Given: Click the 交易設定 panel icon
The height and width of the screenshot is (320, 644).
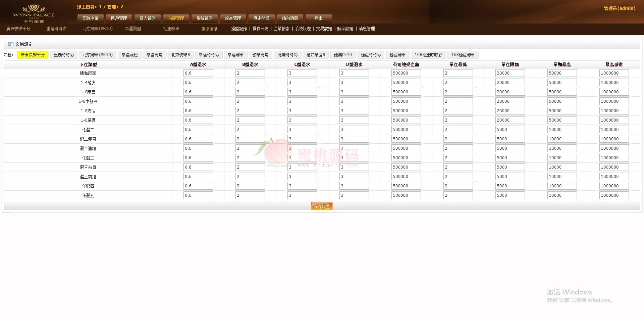Looking at the screenshot, I should (11, 44).
